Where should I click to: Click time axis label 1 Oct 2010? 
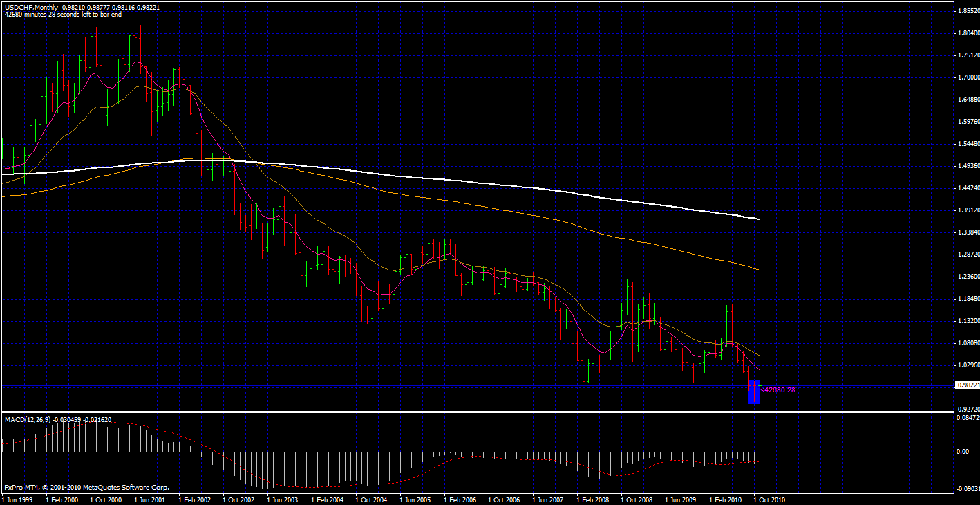769,499
